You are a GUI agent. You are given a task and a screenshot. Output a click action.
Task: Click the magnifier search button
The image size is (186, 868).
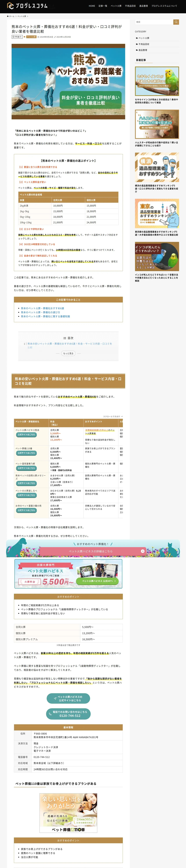pos(176,22)
